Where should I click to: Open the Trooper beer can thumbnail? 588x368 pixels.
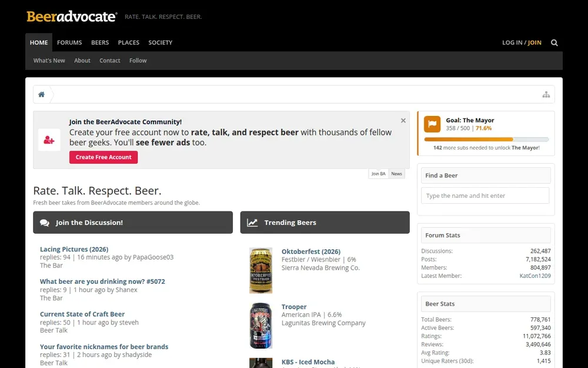[x=260, y=326]
